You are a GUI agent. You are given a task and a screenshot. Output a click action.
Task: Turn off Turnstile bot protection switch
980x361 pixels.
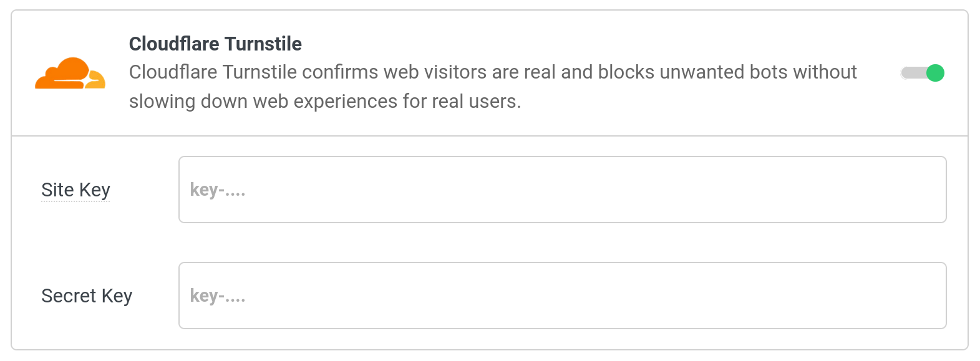(x=921, y=73)
